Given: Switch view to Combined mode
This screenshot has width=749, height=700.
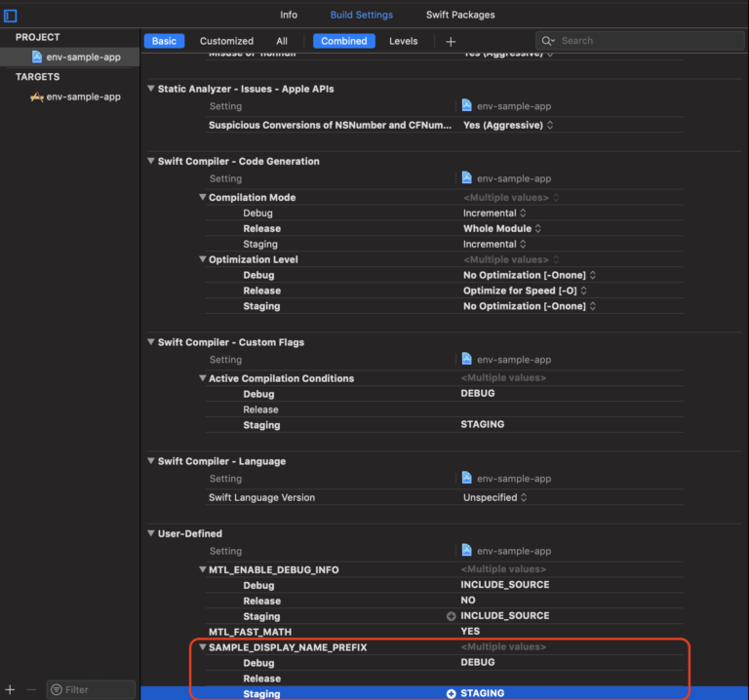Looking at the screenshot, I should [x=343, y=41].
